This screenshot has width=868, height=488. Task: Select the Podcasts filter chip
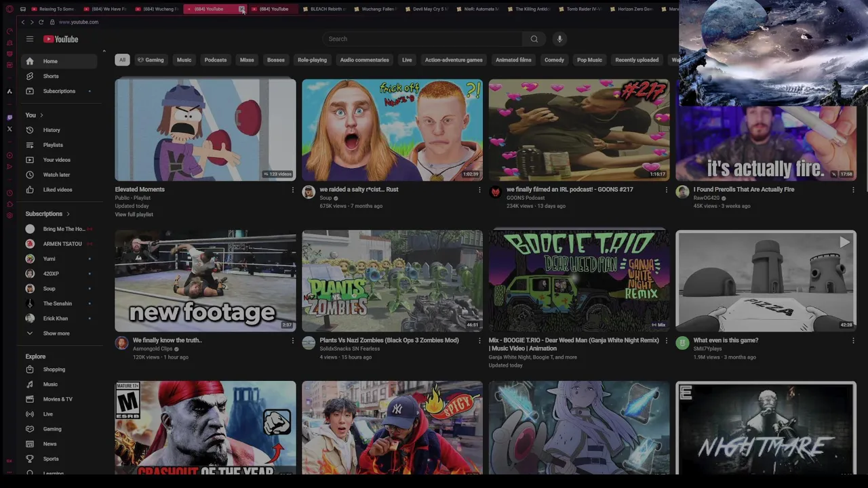tap(216, 60)
